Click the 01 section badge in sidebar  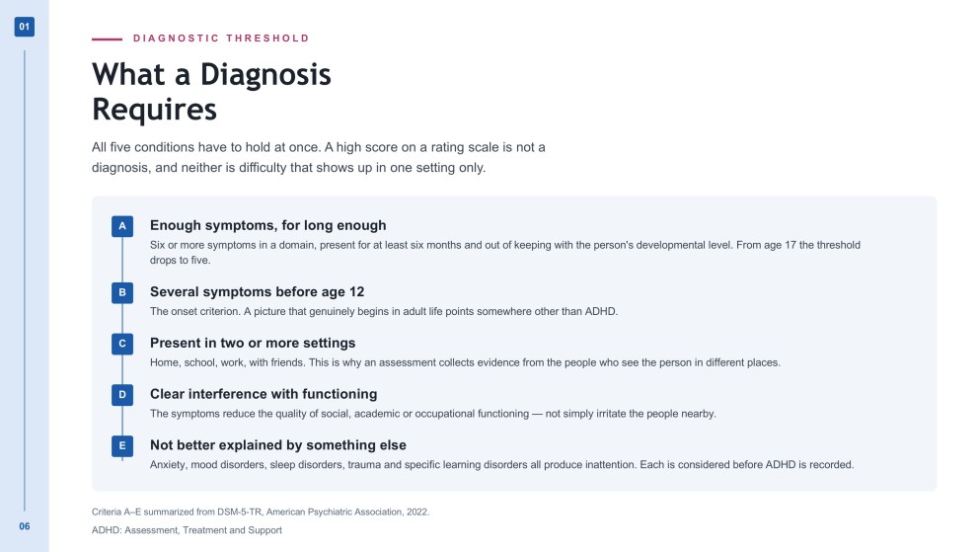(25, 27)
